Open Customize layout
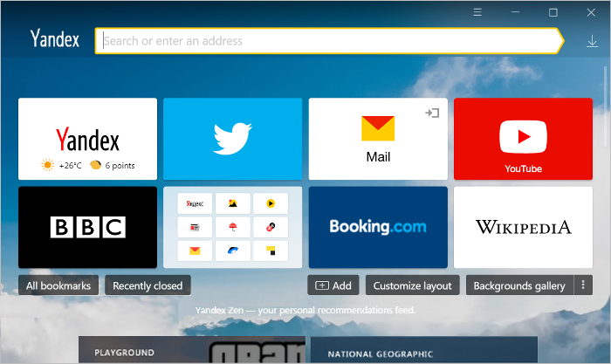Viewport: 611px width, 364px height. coord(412,285)
